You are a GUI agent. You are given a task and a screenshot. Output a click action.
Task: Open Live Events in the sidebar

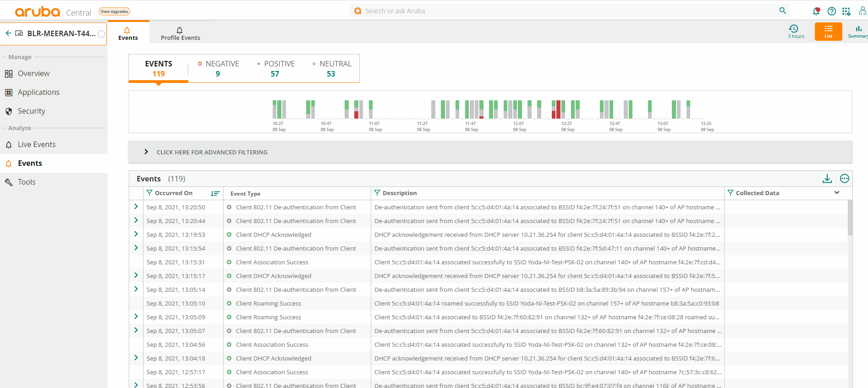coord(37,144)
